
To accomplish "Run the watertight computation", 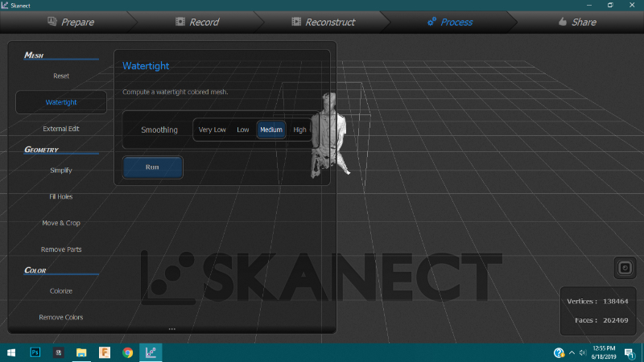I will point(152,167).
